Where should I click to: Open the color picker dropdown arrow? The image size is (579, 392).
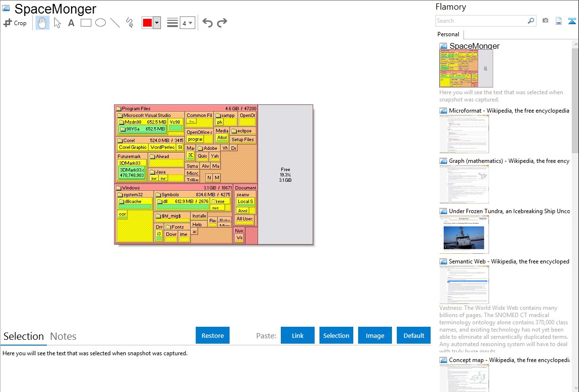click(x=157, y=23)
